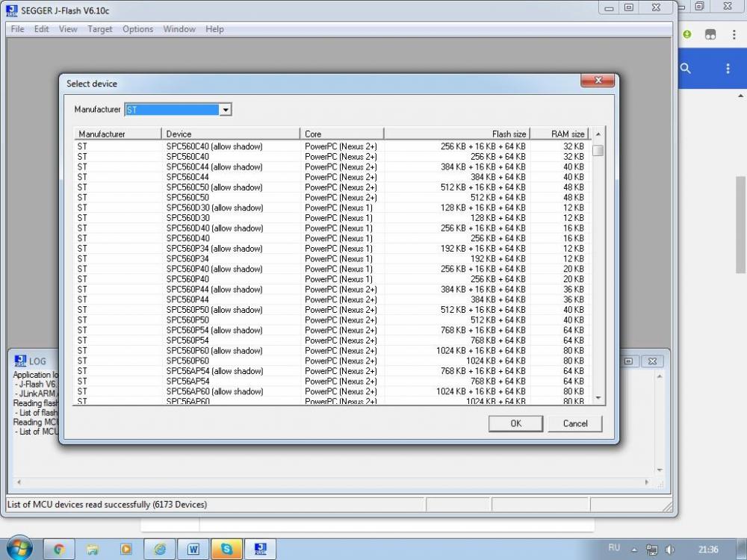Restore the LOG sub-window
This screenshot has height=560, width=747.
pos(628,361)
